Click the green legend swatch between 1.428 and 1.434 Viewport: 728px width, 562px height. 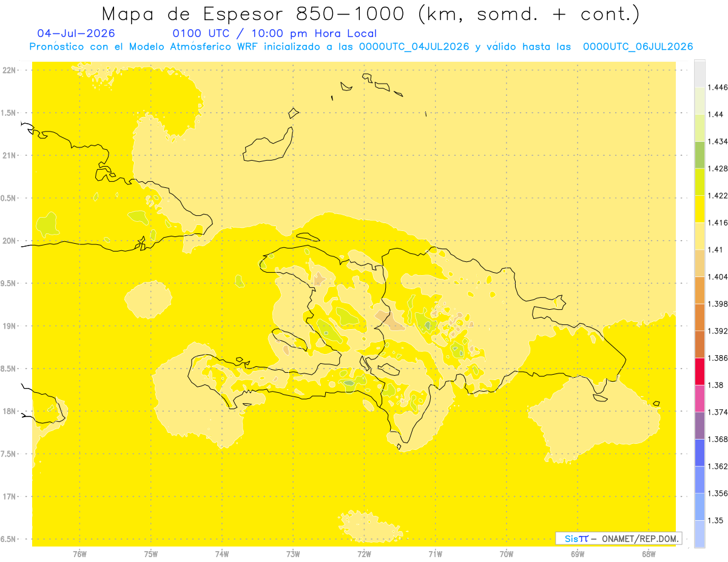pyautogui.click(x=699, y=155)
